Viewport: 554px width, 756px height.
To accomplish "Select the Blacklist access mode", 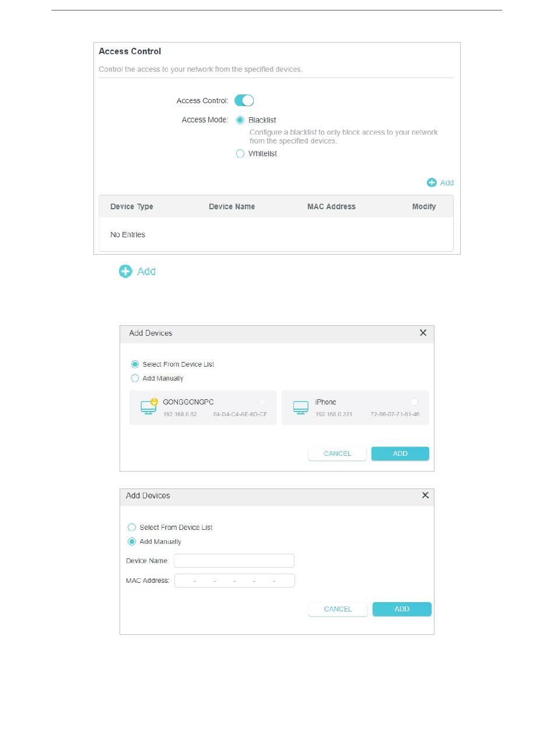I will pyautogui.click(x=240, y=120).
